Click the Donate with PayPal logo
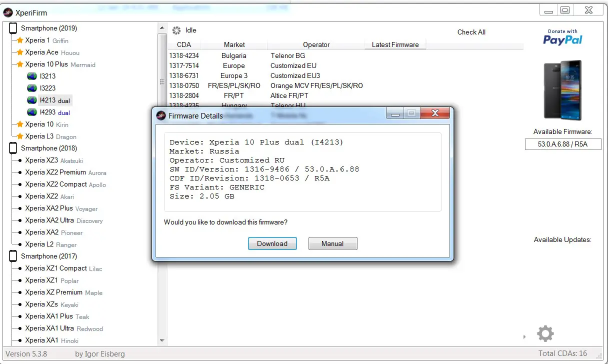The width and height of the screenshot is (608, 364). tap(562, 37)
